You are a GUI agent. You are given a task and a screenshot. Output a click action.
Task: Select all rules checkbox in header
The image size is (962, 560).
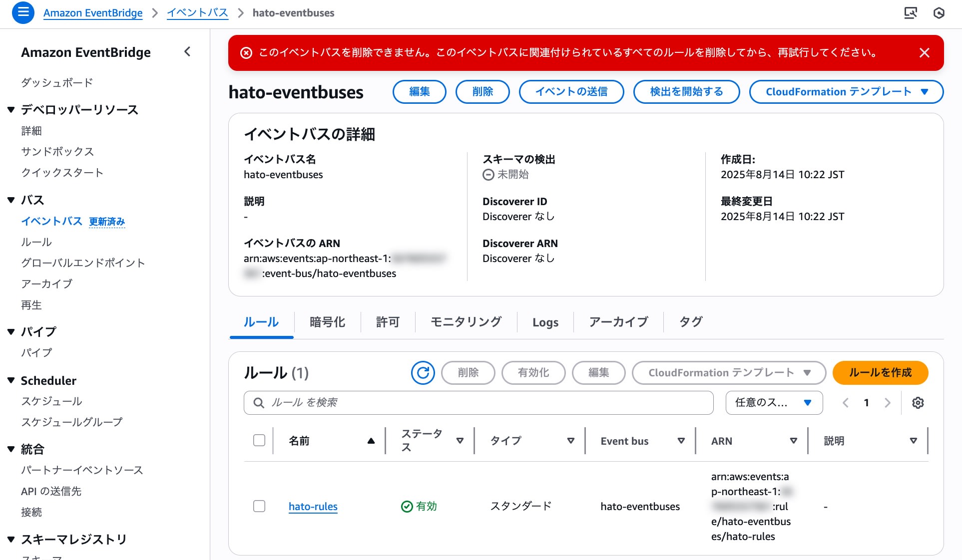coord(259,440)
